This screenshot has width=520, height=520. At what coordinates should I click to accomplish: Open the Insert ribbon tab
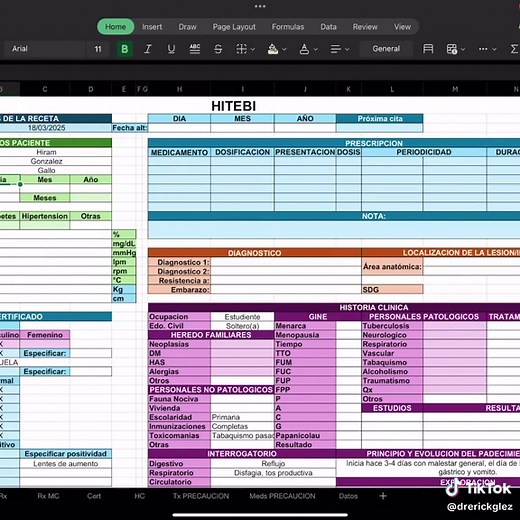[152, 27]
